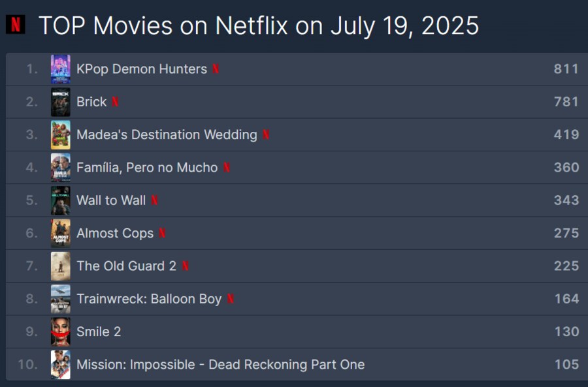Open the Família, Pero no Mucho title link
This screenshot has height=387, width=588.
[x=147, y=168]
